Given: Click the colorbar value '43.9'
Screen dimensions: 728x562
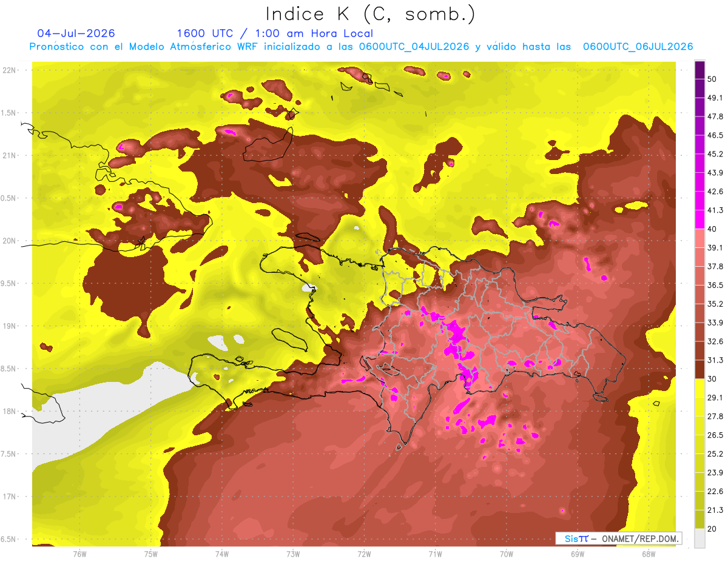Looking at the screenshot, I should (x=715, y=173).
